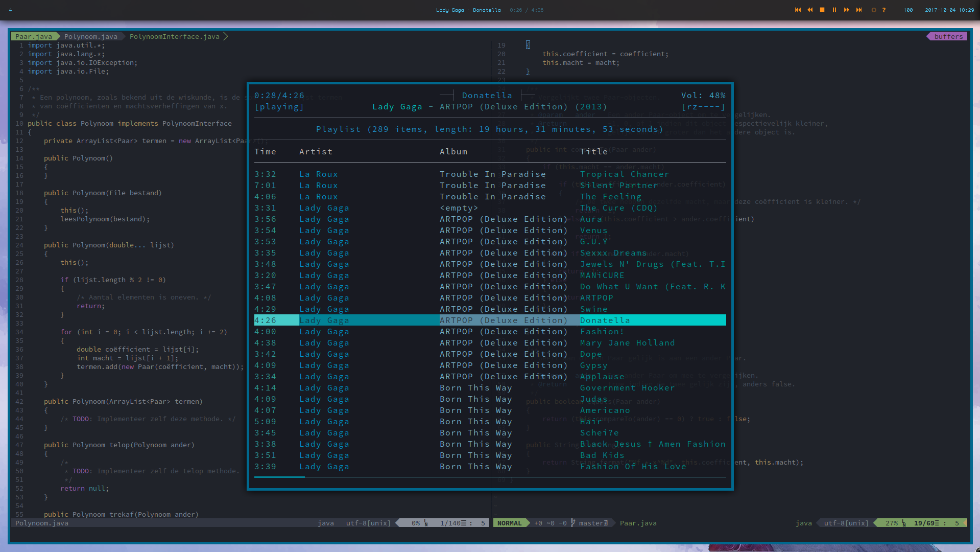980x552 pixels.
Task: Click the buffers label at top right
Action: click(948, 36)
